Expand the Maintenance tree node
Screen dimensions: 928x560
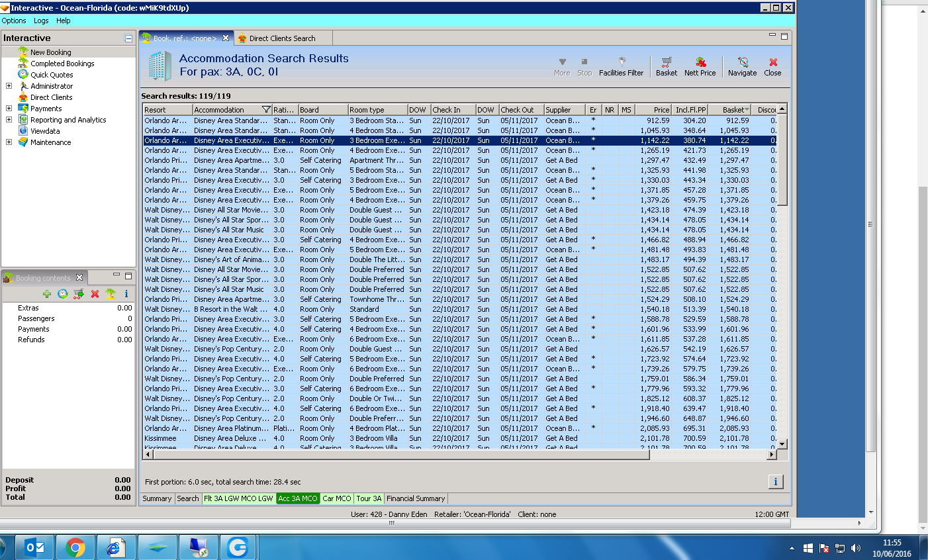click(x=9, y=142)
